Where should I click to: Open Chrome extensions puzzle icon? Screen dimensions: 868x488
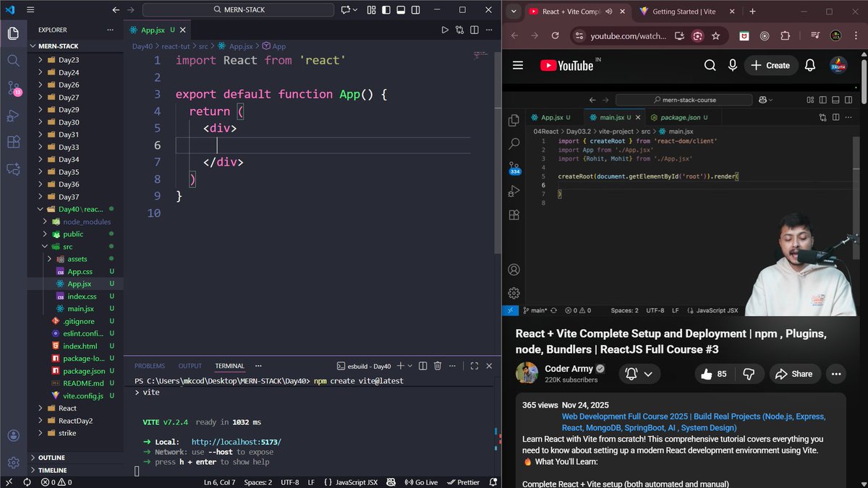point(785,35)
